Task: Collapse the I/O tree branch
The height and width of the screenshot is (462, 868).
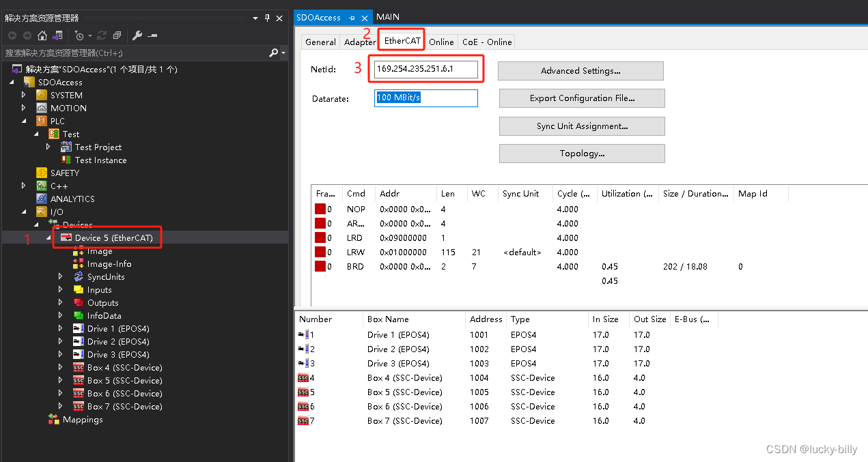Action: pos(23,212)
